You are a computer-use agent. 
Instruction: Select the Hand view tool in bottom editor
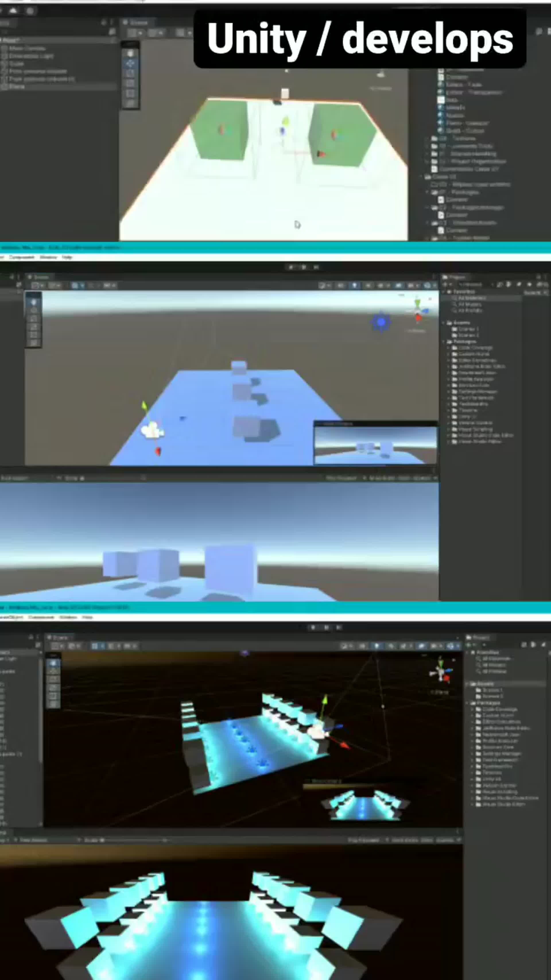53,663
